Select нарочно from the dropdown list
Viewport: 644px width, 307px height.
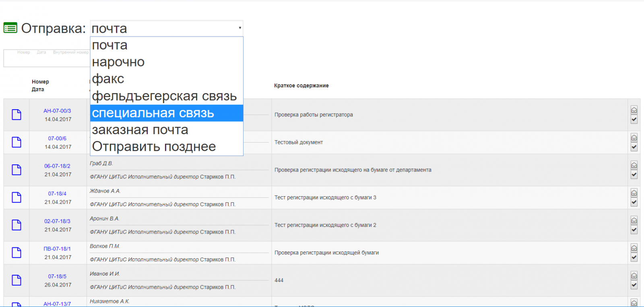pos(118,62)
